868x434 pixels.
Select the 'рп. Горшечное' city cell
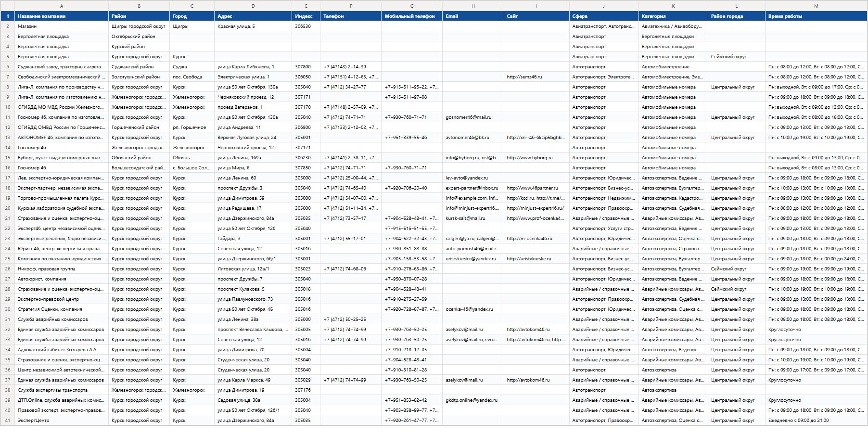pyautogui.click(x=192, y=128)
